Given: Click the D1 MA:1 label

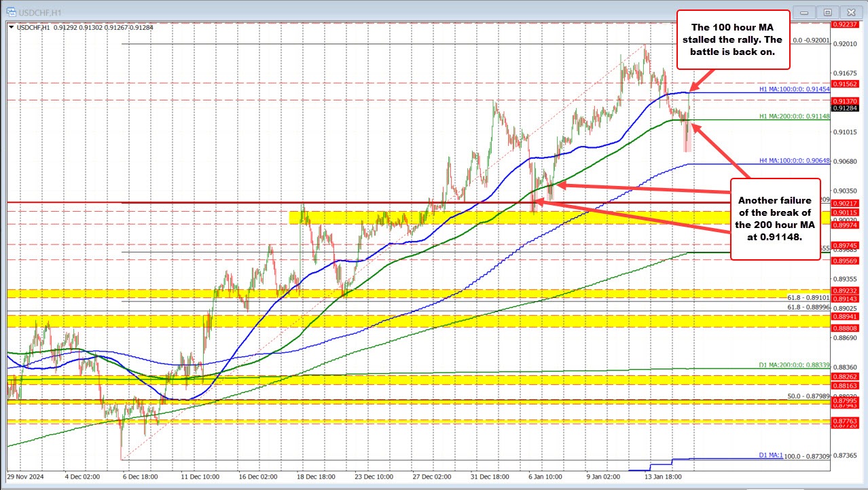Looking at the screenshot, I should pyautogui.click(x=772, y=455).
